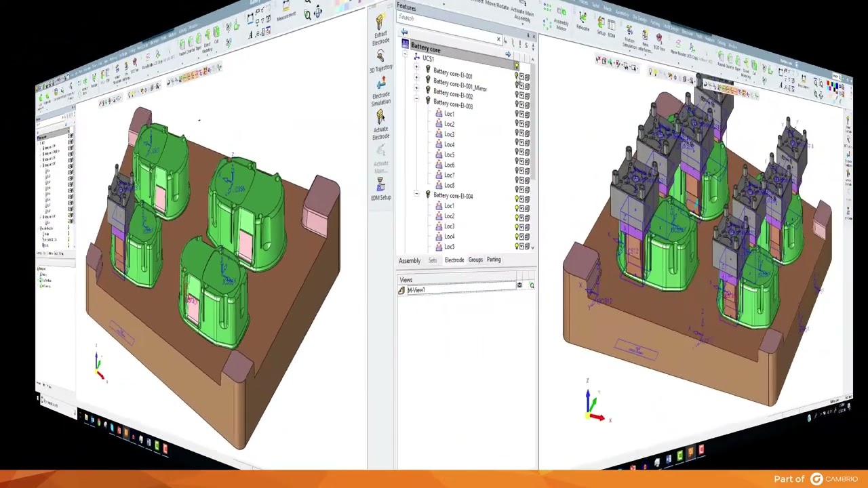Select the Chamfer tool in the right window
This screenshot has width=868, height=488.
(728, 62)
